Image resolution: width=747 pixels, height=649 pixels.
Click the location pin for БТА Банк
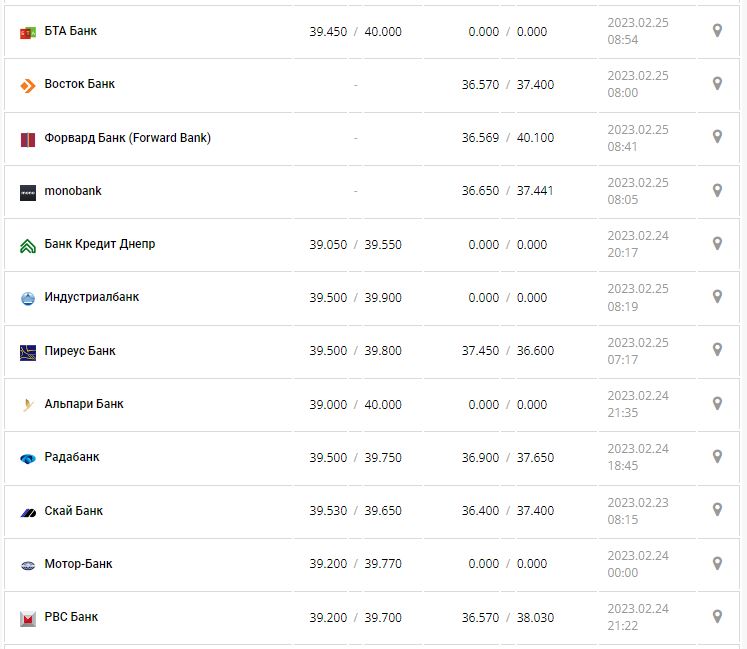(717, 31)
